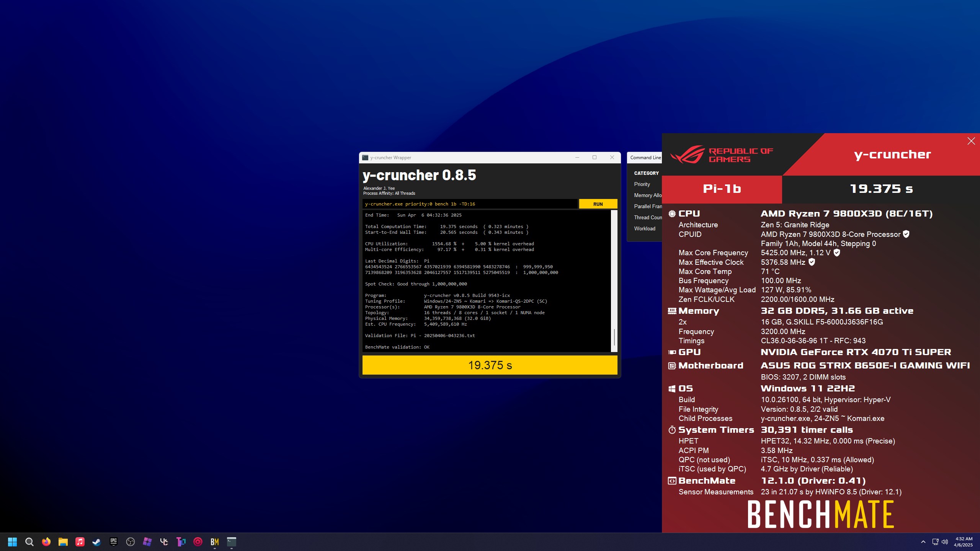This screenshot has width=980, height=551.
Task: Launch Firefox from the taskbar
Action: tap(46, 542)
